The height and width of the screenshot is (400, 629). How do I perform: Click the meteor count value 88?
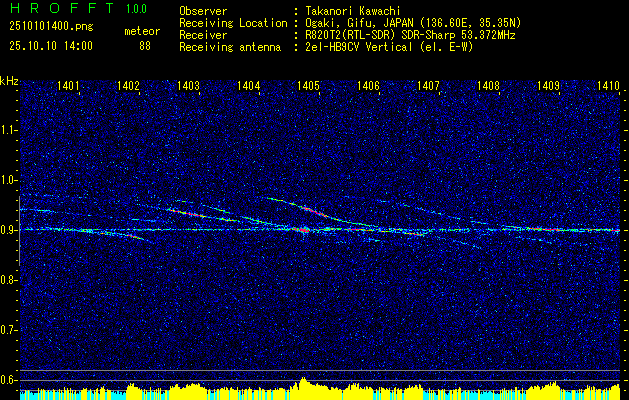145,46
